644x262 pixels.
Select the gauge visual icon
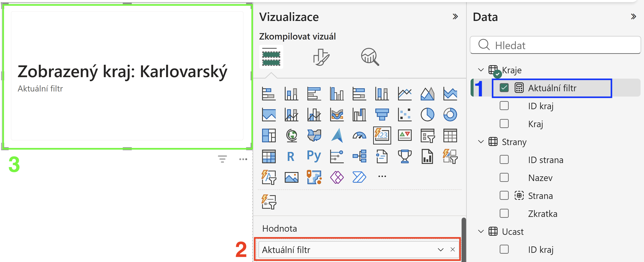pyautogui.click(x=359, y=135)
